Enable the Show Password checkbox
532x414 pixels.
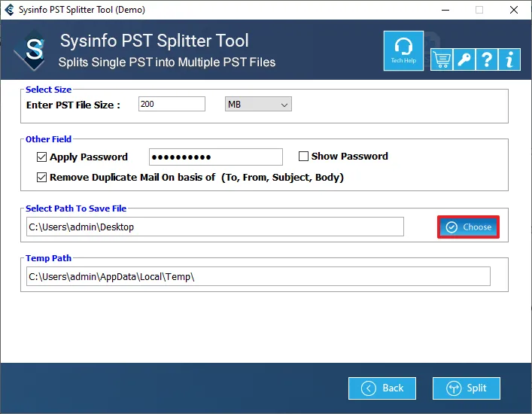(303, 156)
